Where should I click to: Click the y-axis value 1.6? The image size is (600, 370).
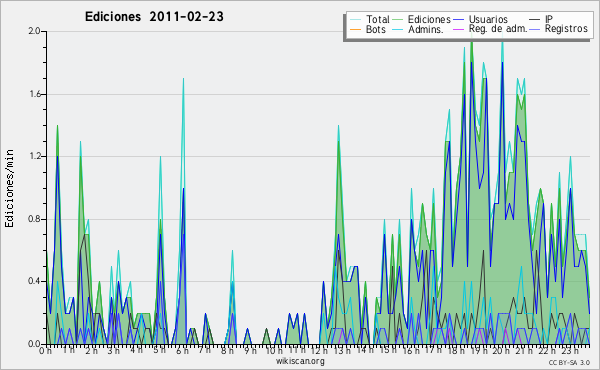(x=35, y=94)
